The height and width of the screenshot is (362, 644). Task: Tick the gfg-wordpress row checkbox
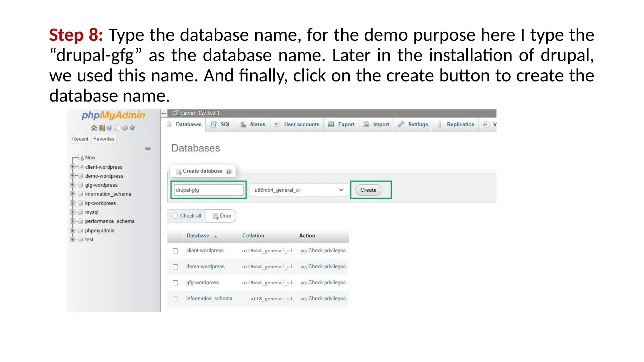(x=175, y=283)
